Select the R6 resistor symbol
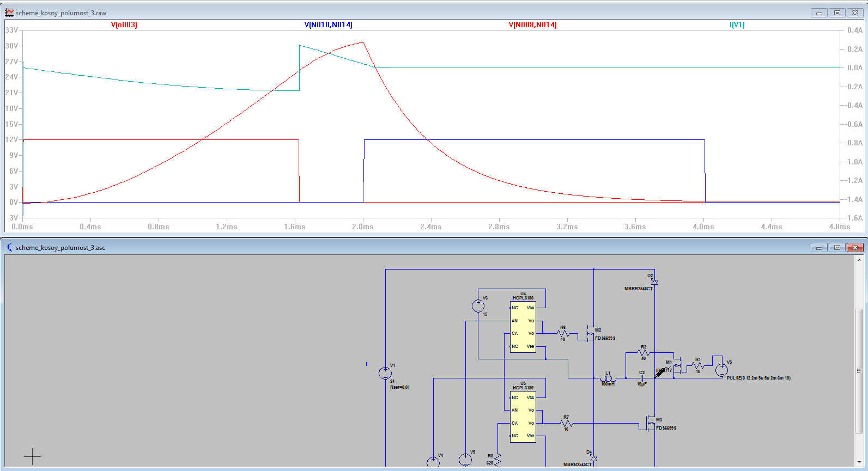Viewport: 868px width, 471px height. [x=563, y=333]
